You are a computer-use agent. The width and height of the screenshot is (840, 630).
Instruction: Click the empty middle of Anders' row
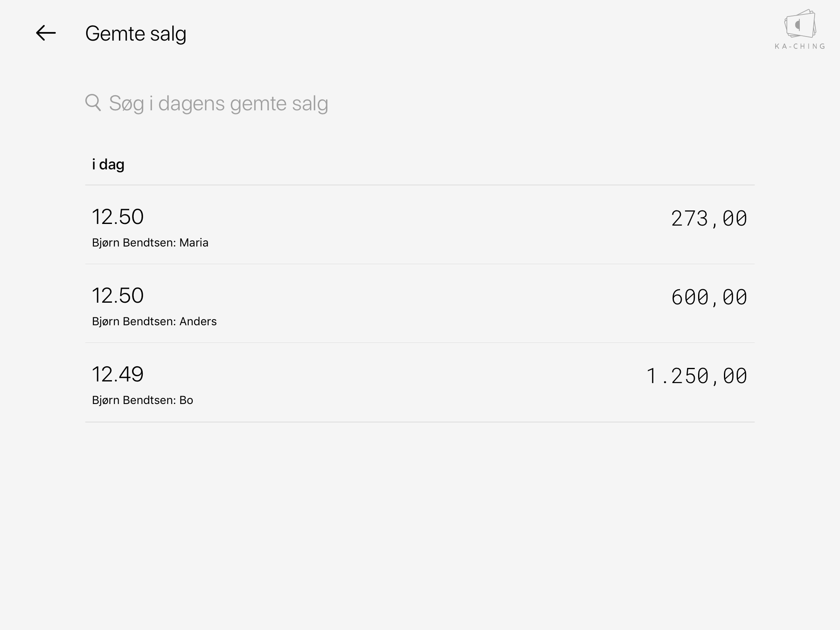click(410, 304)
